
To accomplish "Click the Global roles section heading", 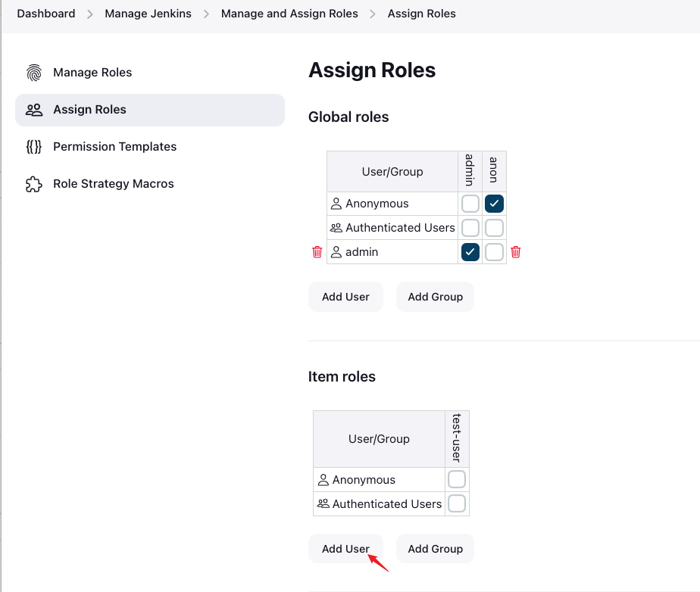I will 348,117.
